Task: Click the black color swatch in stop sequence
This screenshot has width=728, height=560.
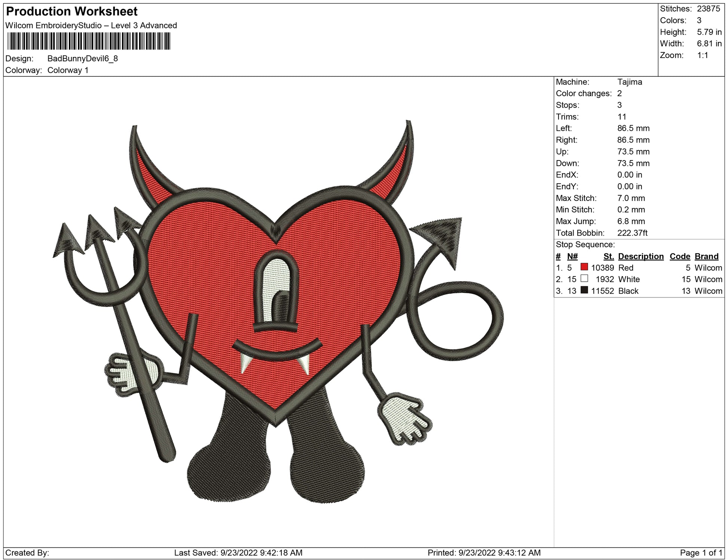Action: [x=584, y=290]
